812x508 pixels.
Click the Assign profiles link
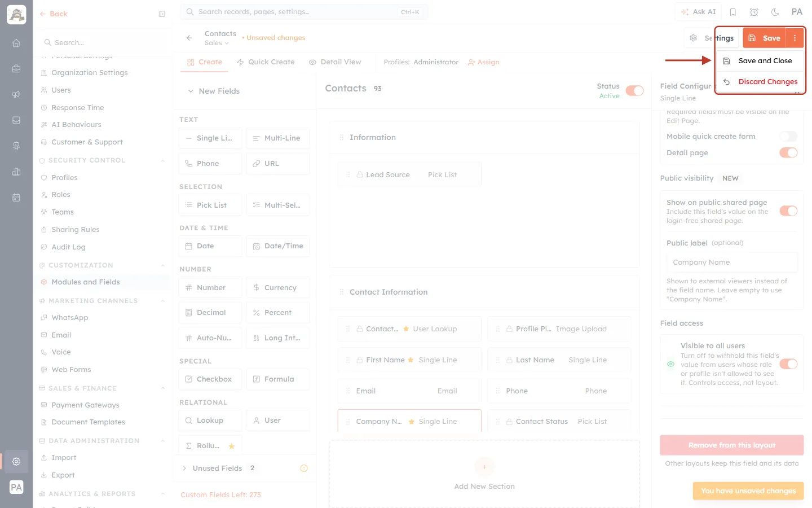coord(484,62)
